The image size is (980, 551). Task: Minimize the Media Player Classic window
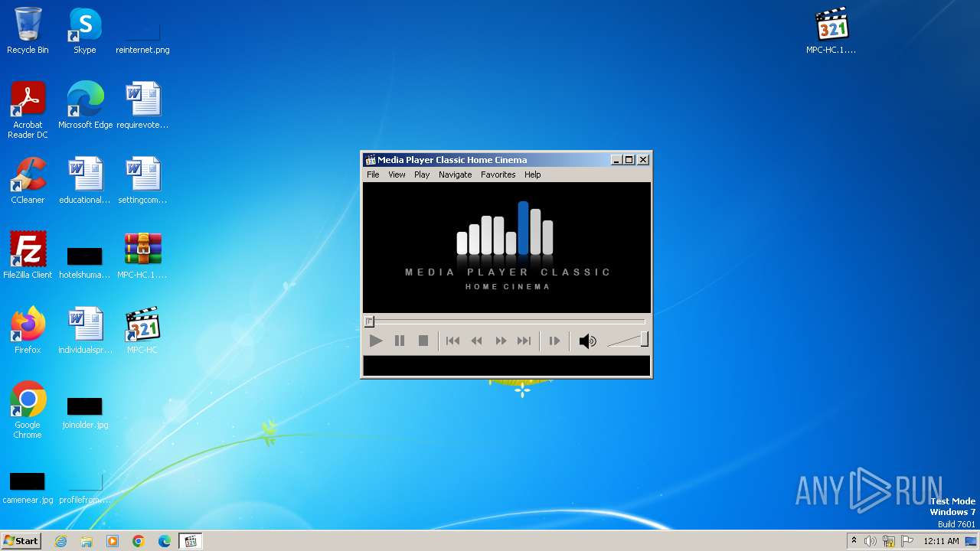coord(616,160)
